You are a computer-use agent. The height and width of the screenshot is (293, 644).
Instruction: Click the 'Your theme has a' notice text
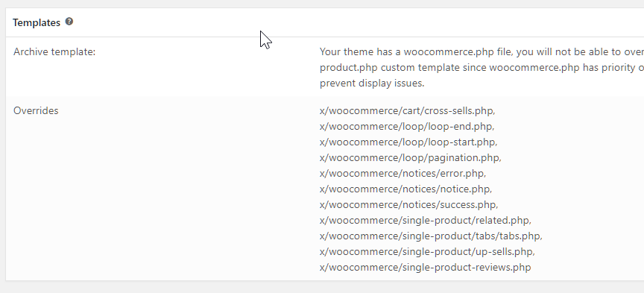pos(361,51)
